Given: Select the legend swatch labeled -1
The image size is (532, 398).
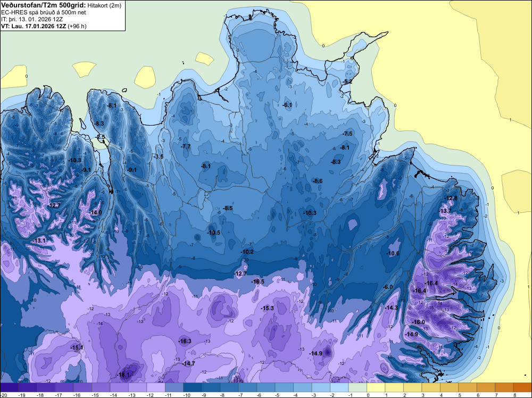Looking at the screenshot, I should tap(358, 387).
